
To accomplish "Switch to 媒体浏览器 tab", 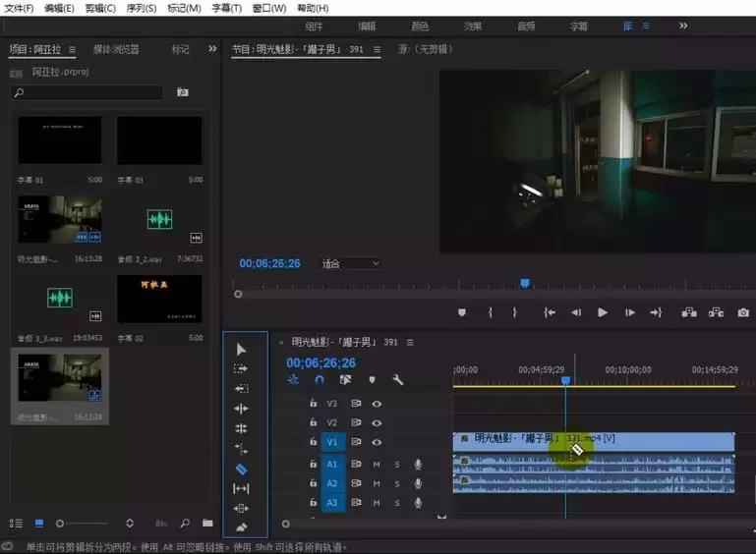I will pyautogui.click(x=116, y=49).
